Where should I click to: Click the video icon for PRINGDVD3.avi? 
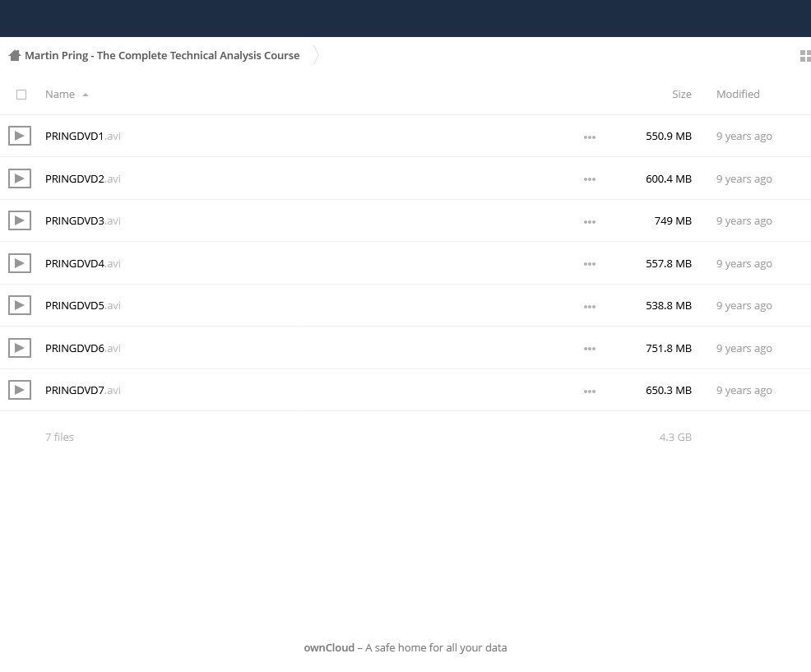(x=20, y=221)
